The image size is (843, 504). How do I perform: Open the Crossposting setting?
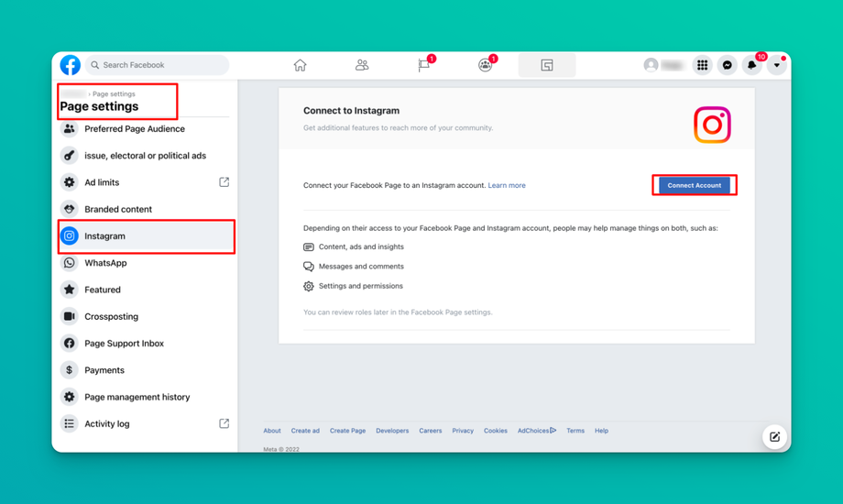(145, 316)
